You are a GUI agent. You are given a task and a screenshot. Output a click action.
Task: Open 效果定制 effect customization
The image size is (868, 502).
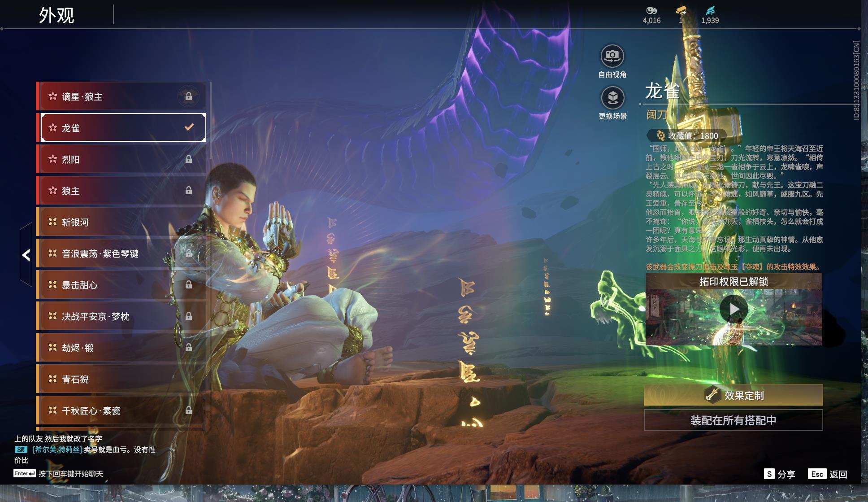pyautogui.click(x=733, y=395)
